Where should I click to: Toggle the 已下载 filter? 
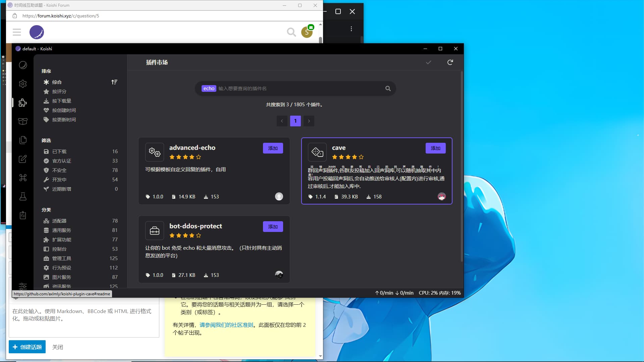point(59,152)
